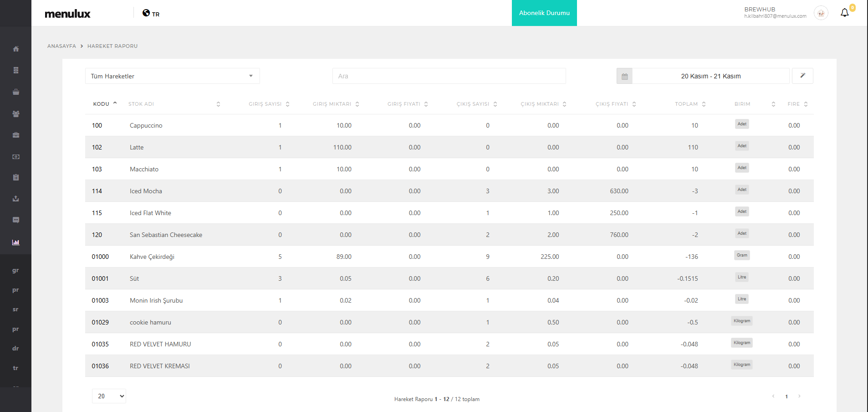This screenshot has width=868, height=412.
Task: Open notifications bell icon
Action: 844,13
